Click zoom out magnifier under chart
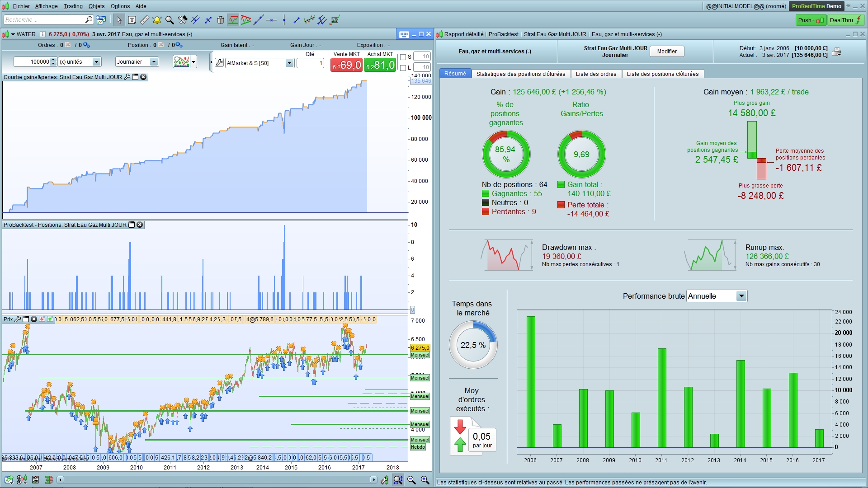 [x=411, y=480]
